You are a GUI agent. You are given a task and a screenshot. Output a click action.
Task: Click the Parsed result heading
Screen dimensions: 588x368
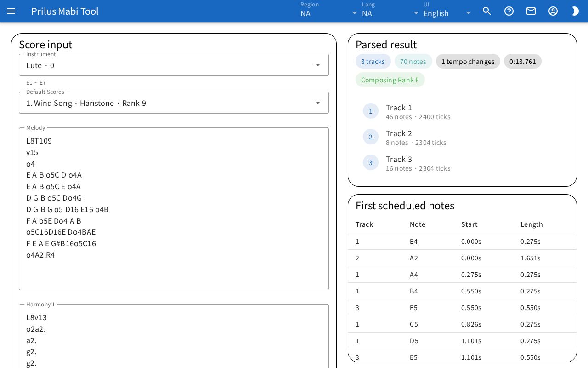[x=386, y=45]
